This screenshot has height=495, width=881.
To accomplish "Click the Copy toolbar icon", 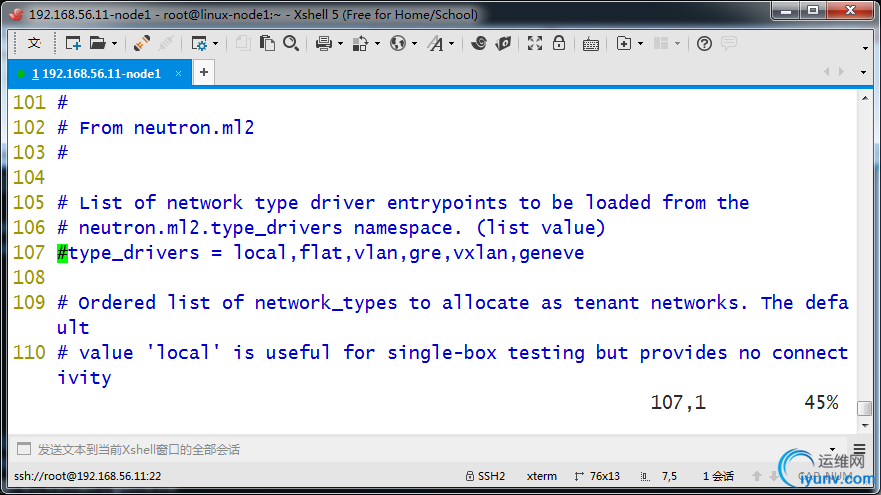I will click(243, 43).
